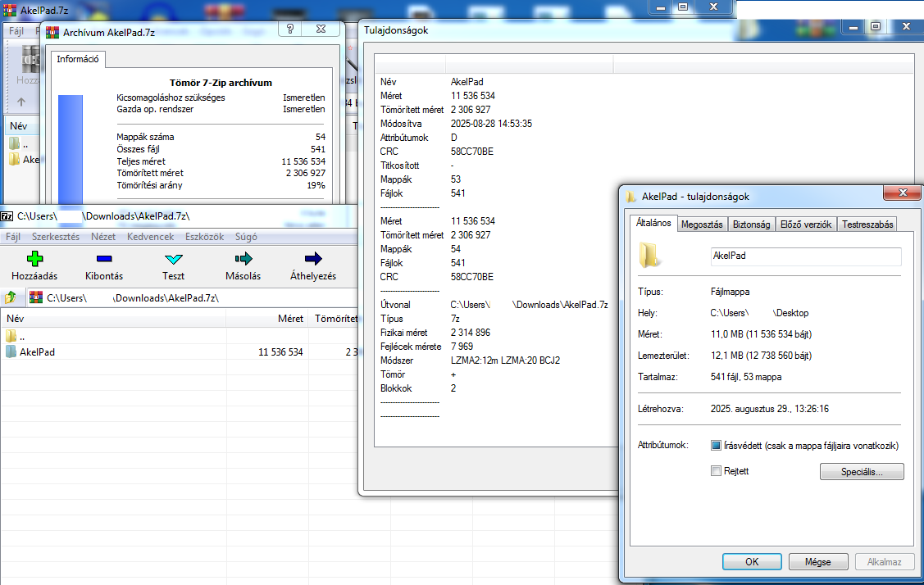This screenshot has width=924, height=585.
Task: Open the Fájl menu in 7-Zip
Action: [x=13, y=237]
